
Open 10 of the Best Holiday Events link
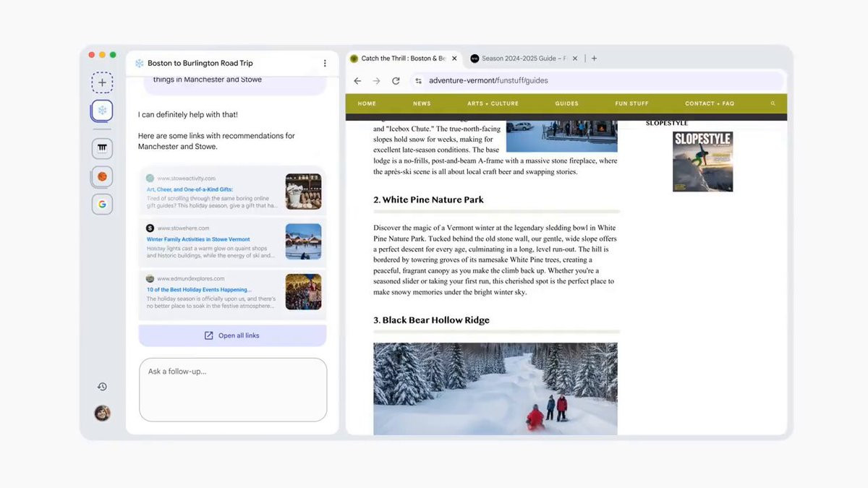pos(199,289)
